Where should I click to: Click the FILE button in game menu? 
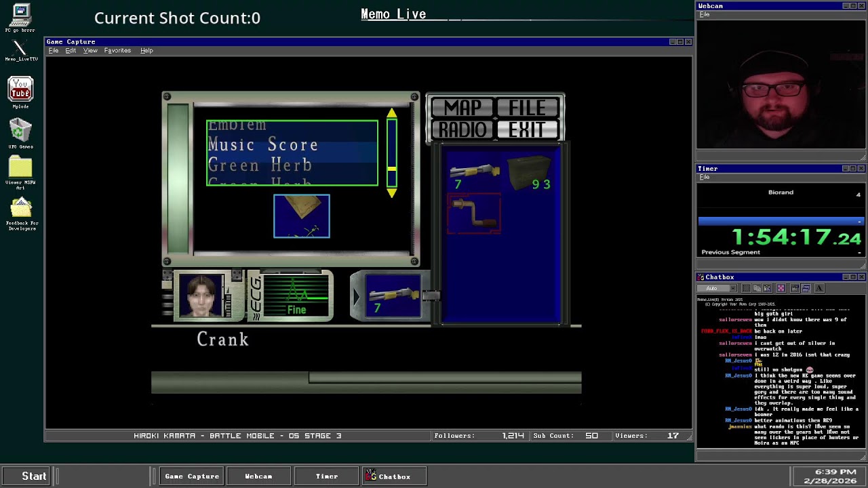pyautogui.click(x=527, y=108)
